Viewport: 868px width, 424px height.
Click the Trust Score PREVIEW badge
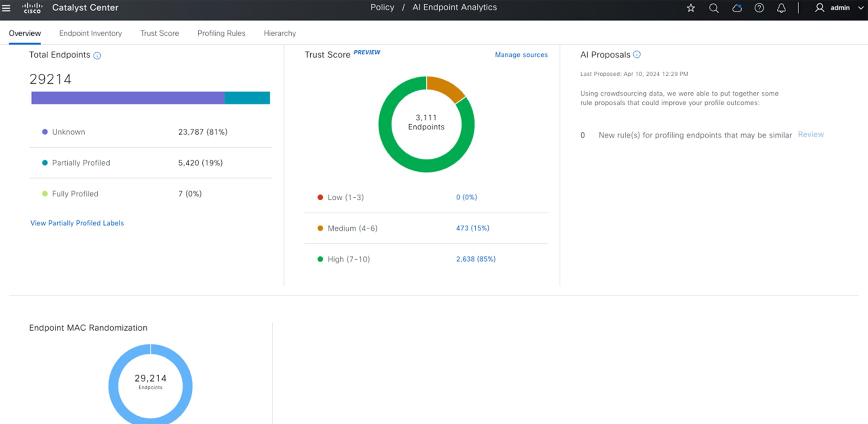pos(367,52)
